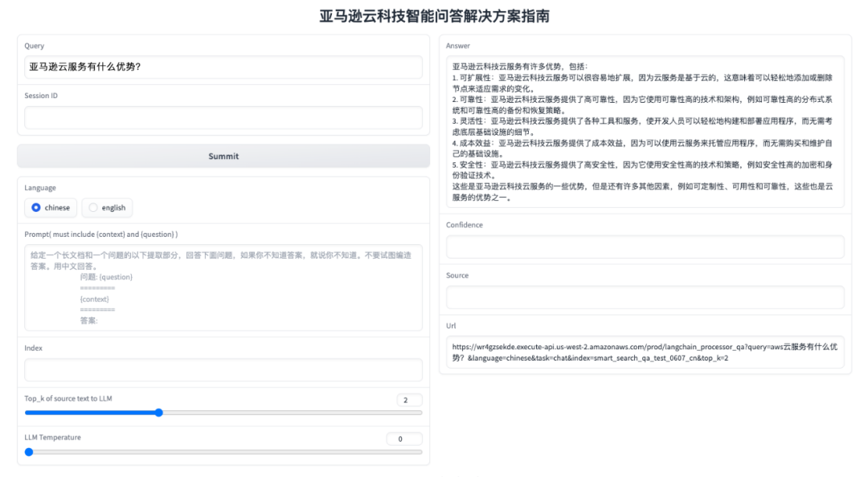
Task: Click the Confidence output field
Action: pos(645,247)
